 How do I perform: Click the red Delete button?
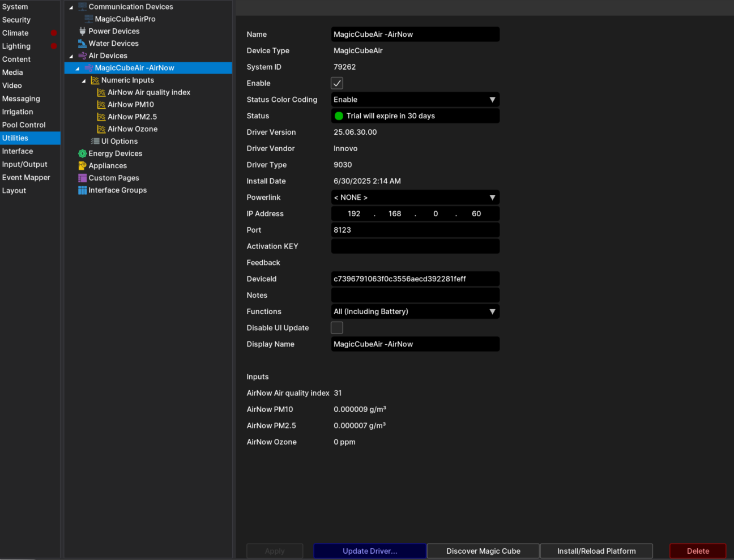click(x=698, y=551)
